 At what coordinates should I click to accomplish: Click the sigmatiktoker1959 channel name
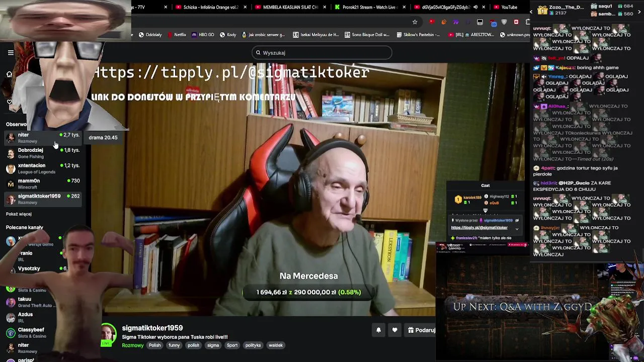152,328
